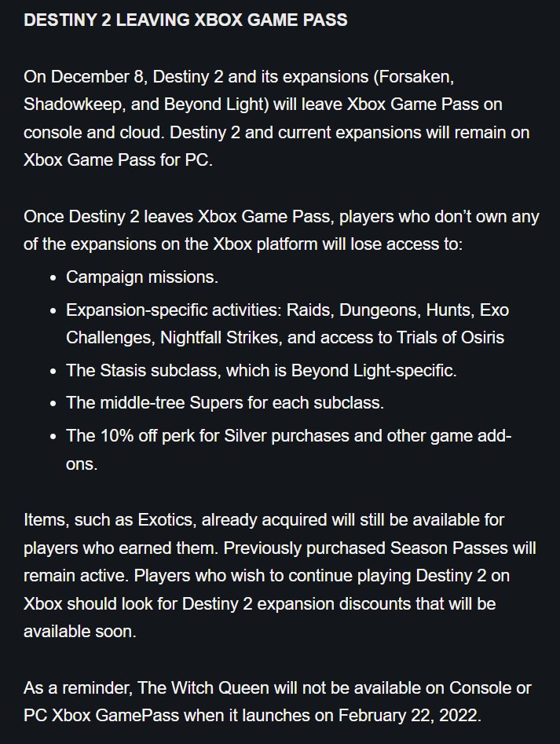The width and height of the screenshot is (560, 744).
Task: Click the paragraph beginning 'Items, such as Exotics'
Action: click(x=280, y=576)
